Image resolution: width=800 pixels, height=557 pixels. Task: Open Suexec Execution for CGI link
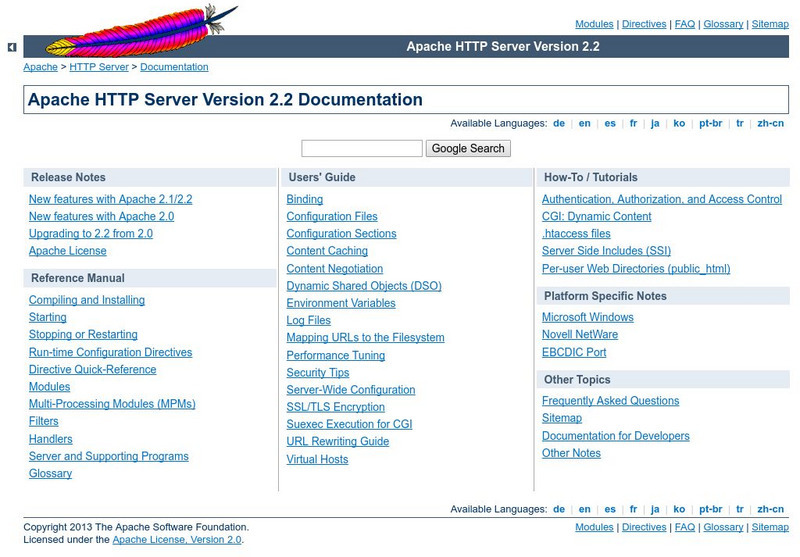[349, 424]
